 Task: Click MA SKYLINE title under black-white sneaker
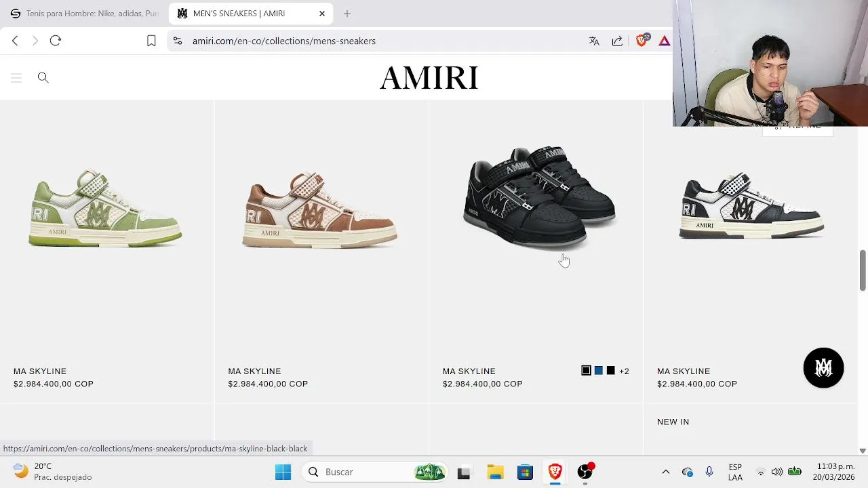click(x=684, y=371)
